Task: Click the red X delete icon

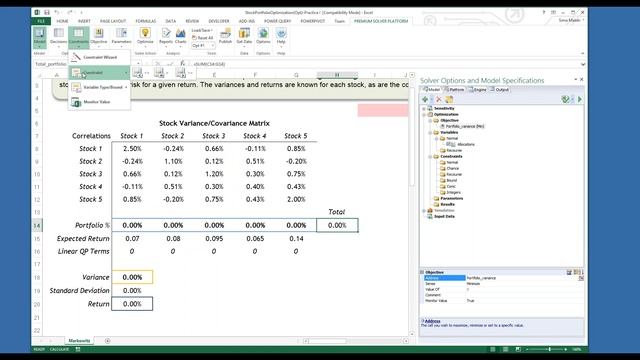Action: pos(439,99)
